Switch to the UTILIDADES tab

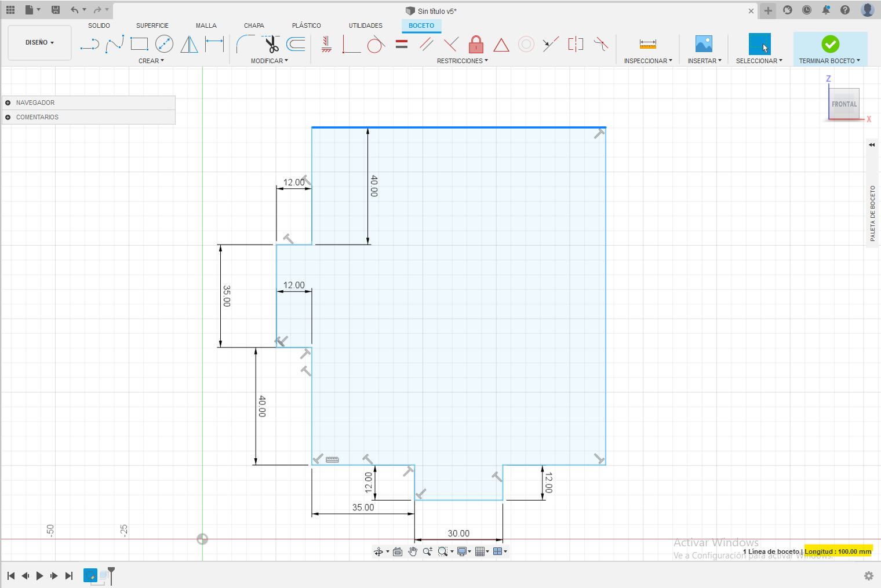[365, 25]
